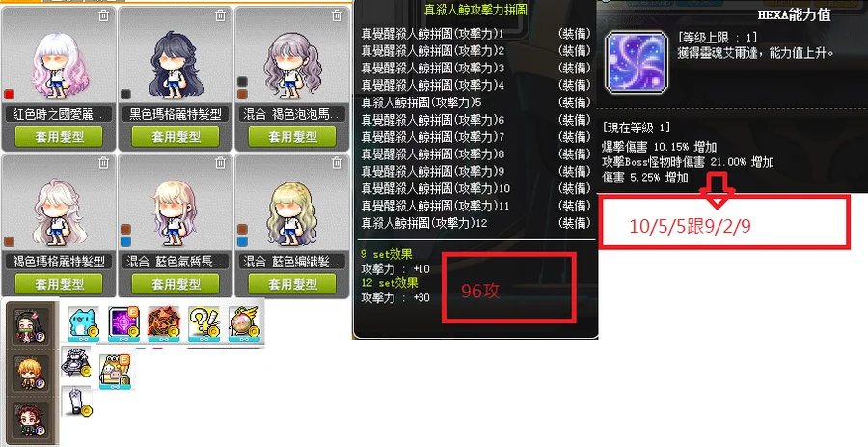Select the Tanjiro character portrait

(x=31, y=420)
